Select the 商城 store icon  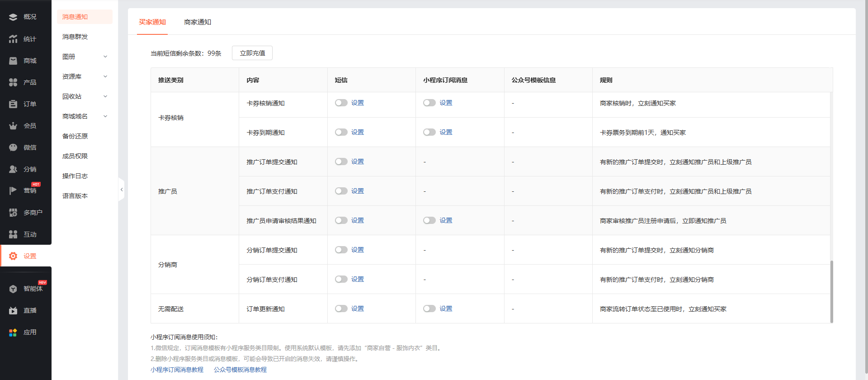tap(13, 61)
